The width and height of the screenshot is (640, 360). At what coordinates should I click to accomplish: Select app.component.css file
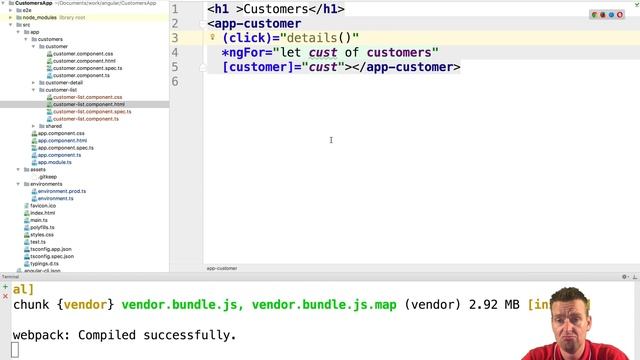pyautogui.click(x=61, y=133)
